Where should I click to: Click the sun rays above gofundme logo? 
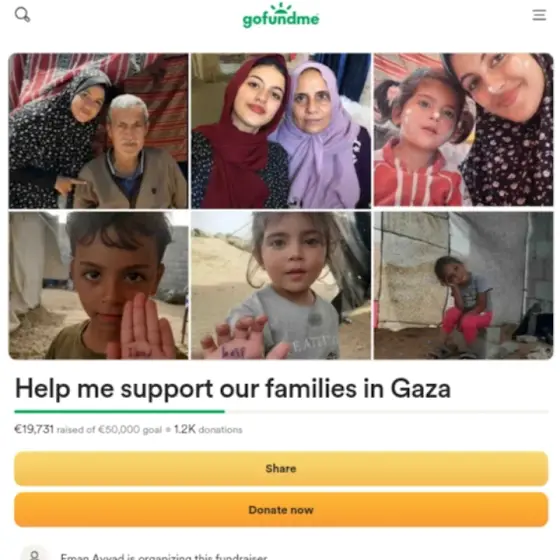click(281, 7)
